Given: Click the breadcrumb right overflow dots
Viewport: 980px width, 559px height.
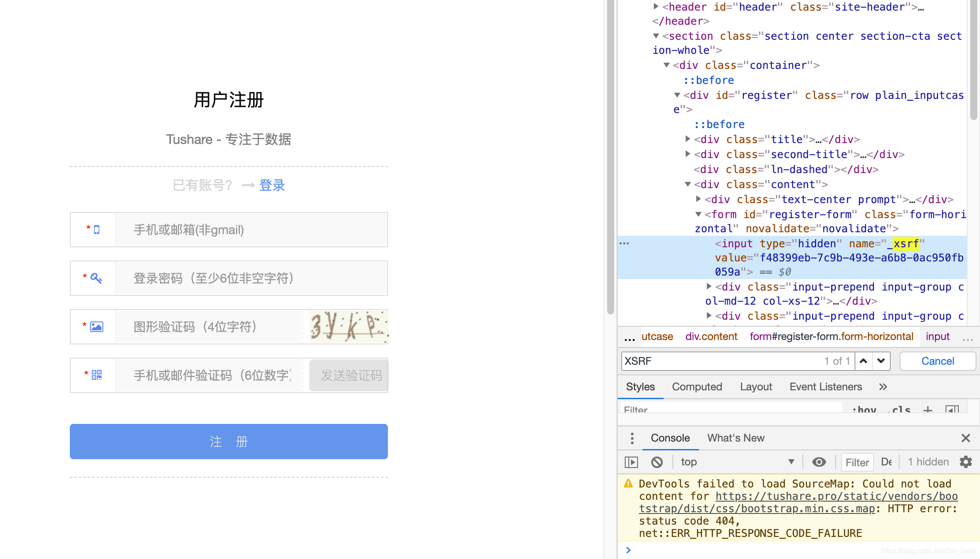Looking at the screenshot, I should click(968, 339).
